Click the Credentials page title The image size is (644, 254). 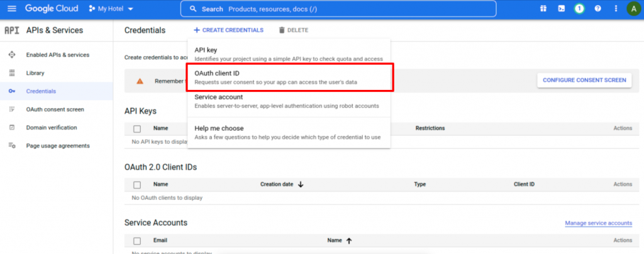point(145,30)
